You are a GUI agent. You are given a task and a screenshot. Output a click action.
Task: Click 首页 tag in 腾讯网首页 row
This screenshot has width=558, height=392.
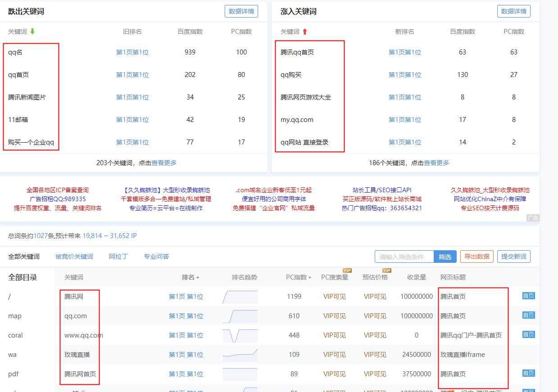528,373
